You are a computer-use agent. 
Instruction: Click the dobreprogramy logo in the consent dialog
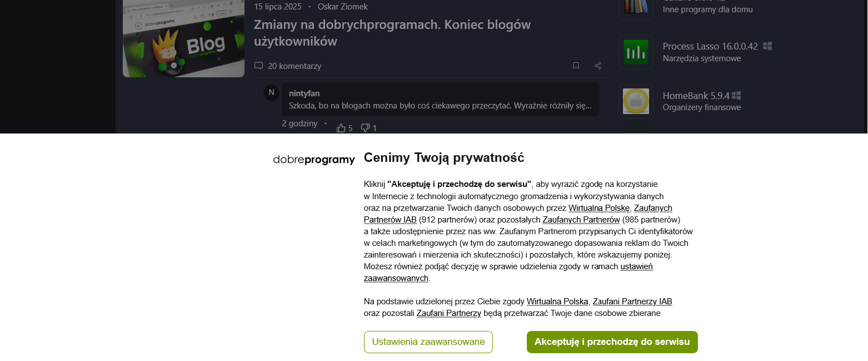[x=314, y=160]
